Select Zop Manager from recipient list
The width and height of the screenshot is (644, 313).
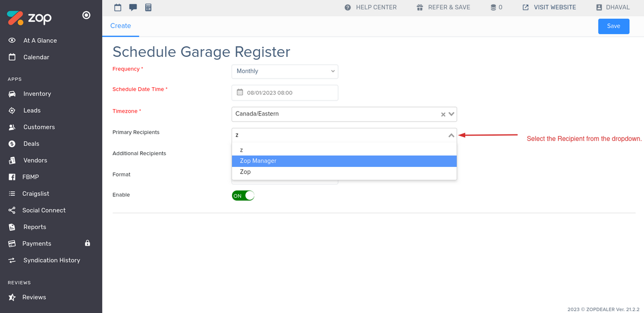click(x=344, y=161)
